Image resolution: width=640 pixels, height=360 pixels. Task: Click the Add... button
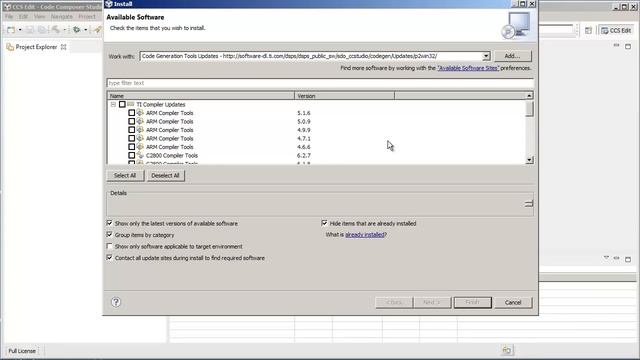pyautogui.click(x=513, y=56)
